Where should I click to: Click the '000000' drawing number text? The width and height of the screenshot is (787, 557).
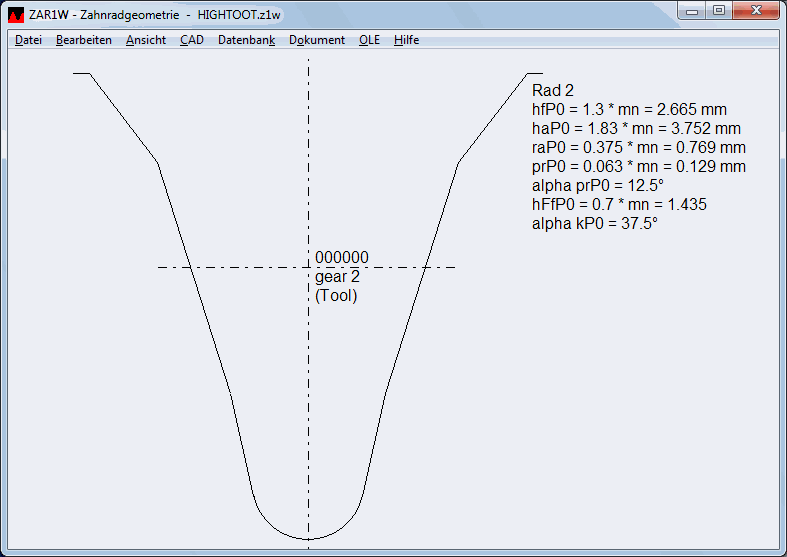point(341,257)
